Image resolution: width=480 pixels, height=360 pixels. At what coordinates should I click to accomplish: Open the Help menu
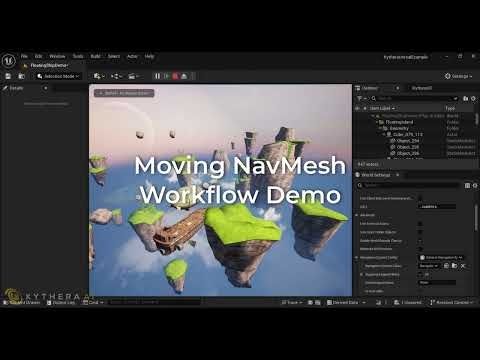point(149,56)
